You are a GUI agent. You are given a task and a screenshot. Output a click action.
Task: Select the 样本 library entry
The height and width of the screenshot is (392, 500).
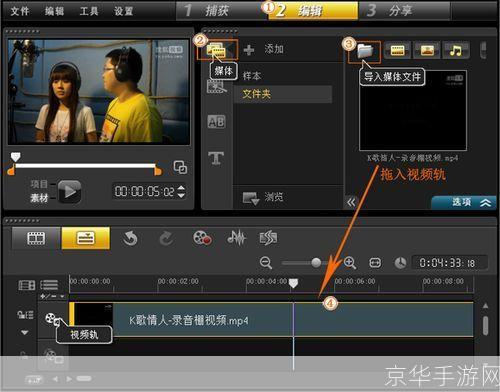tap(252, 76)
